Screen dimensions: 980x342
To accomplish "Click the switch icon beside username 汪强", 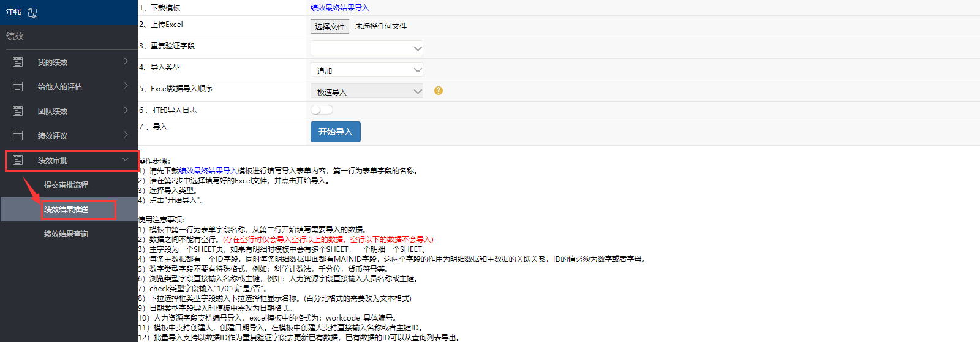I will (x=32, y=12).
